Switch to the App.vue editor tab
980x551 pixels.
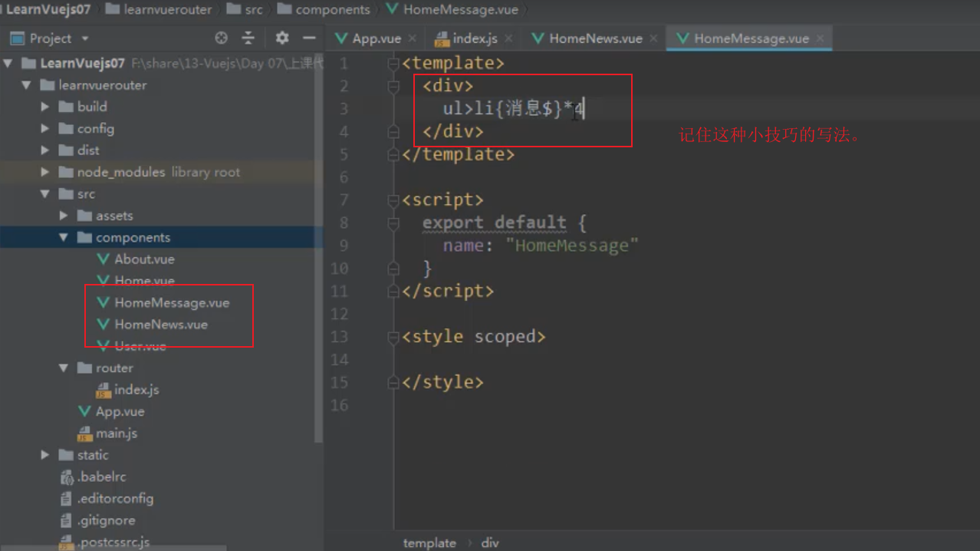(377, 38)
